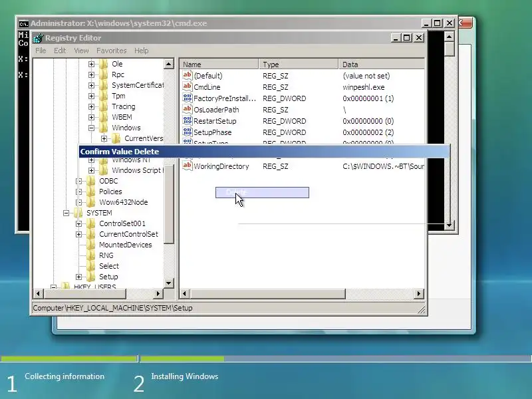
Task: Click the highlighted Delete context menu item
Action: click(x=262, y=192)
